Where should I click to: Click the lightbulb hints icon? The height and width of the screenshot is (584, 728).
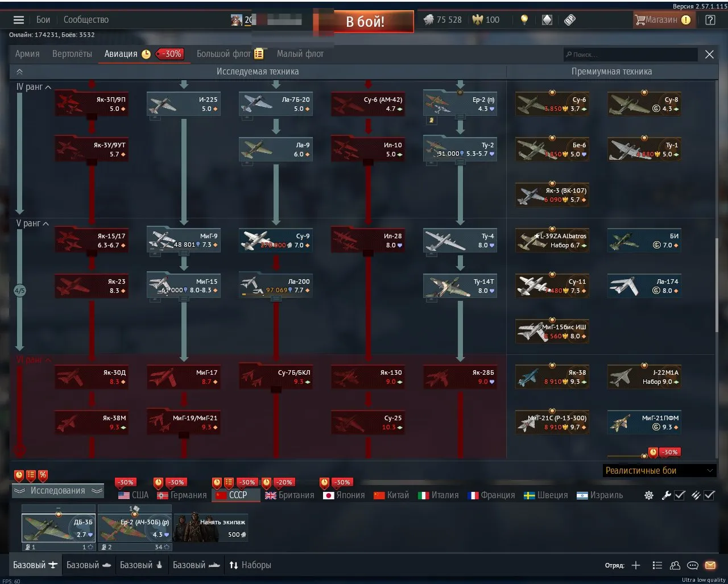pos(524,19)
